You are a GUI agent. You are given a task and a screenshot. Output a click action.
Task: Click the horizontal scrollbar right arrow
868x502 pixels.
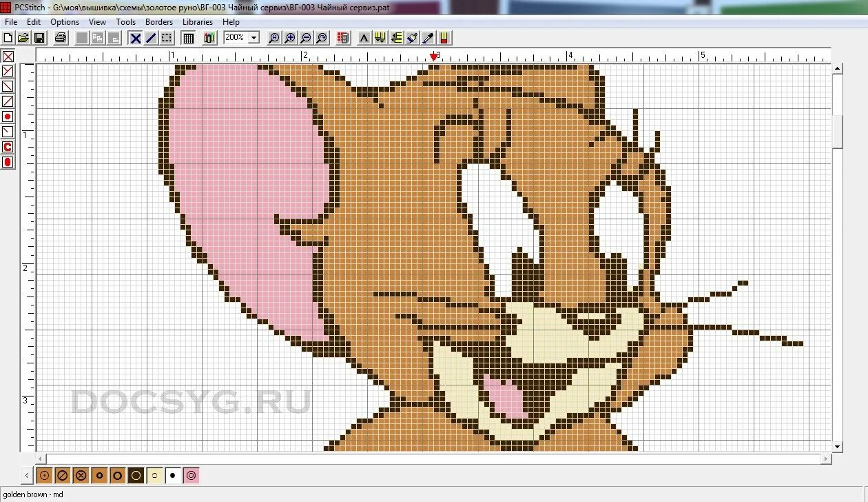(827, 459)
